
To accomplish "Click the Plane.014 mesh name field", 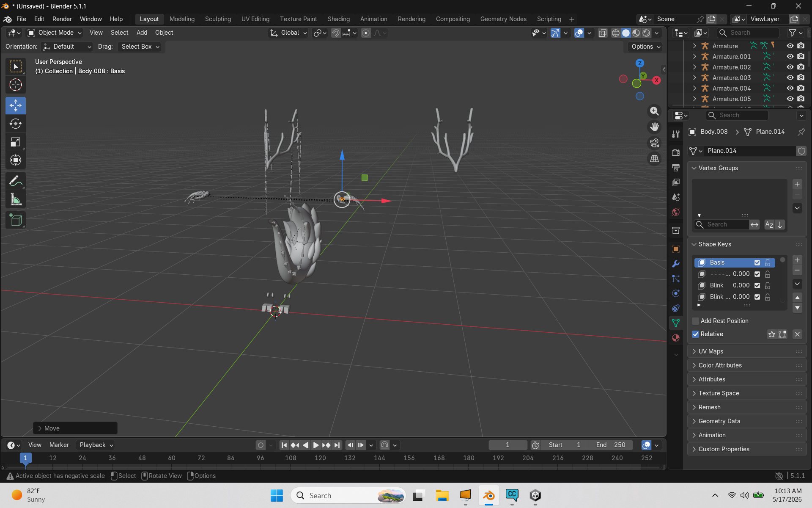I will [x=750, y=151].
